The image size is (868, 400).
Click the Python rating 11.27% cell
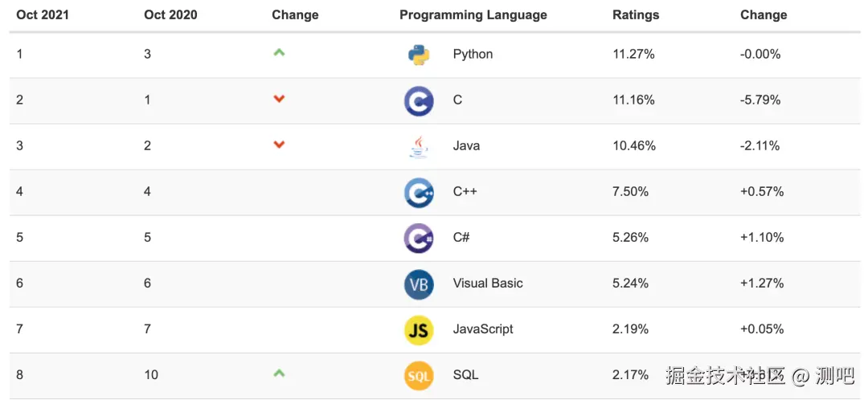point(633,55)
